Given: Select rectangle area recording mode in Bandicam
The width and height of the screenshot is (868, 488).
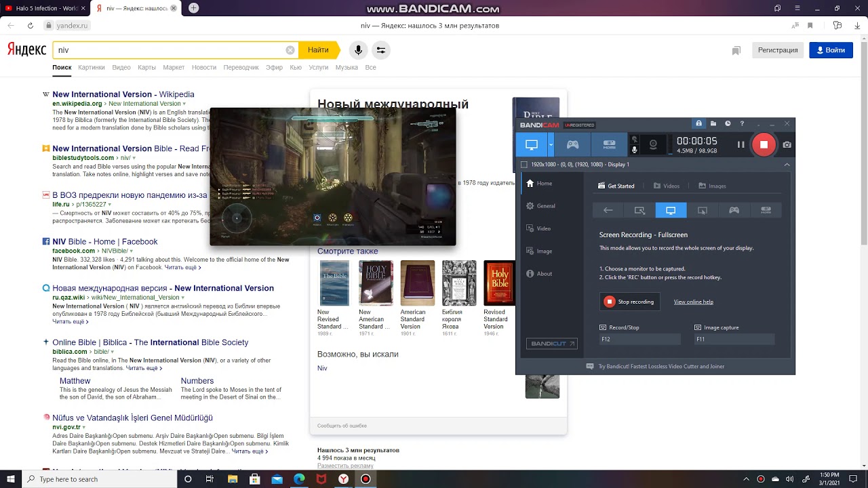Looking at the screenshot, I should click(x=639, y=210).
